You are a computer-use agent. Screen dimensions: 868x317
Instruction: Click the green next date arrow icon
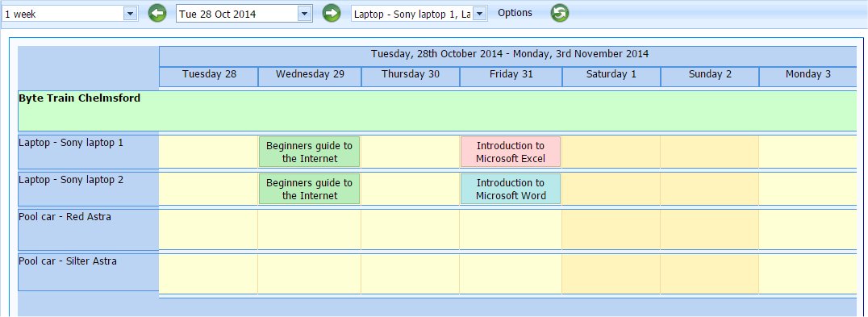(x=332, y=13)
